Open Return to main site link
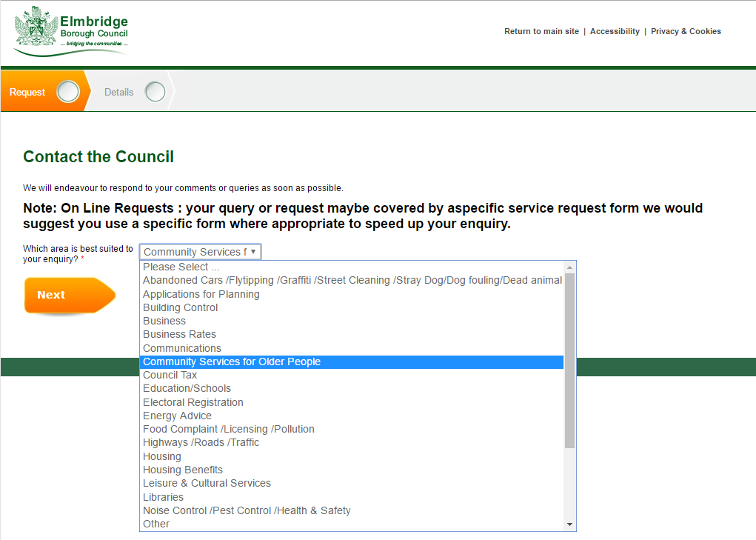Viewport: 756px width, 540px height. (x=541, y=31)
